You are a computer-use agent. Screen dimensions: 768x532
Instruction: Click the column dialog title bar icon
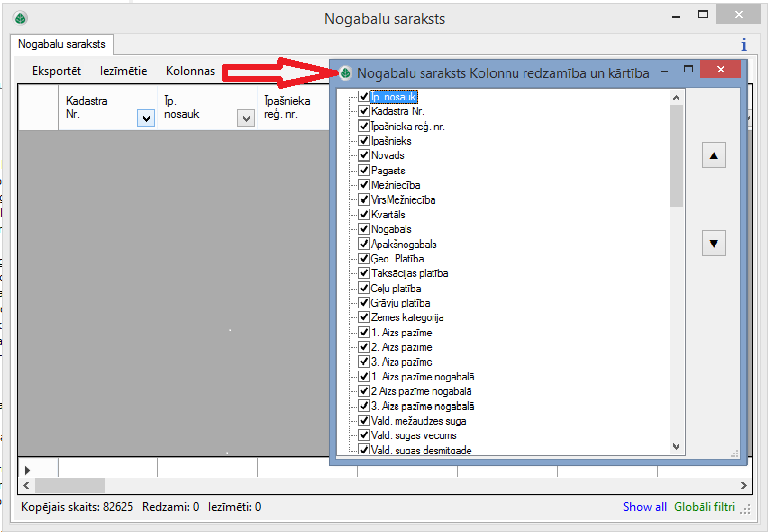(x=346, y=73)
